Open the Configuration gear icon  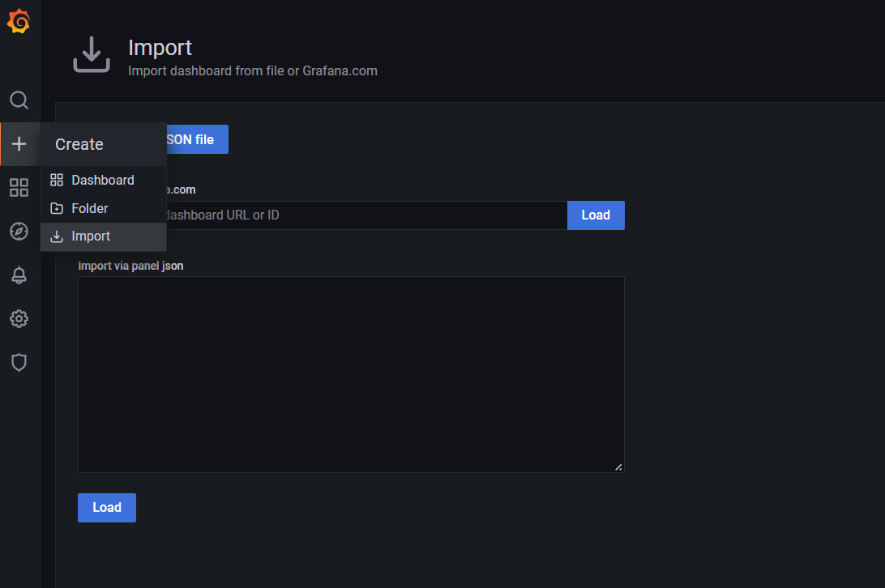(x=19, y=319)
